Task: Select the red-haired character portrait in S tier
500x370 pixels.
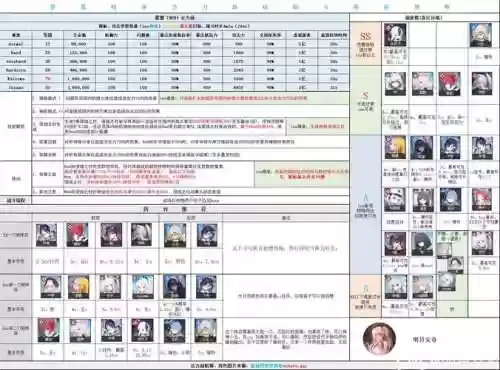Action: (x=449, y=84)
